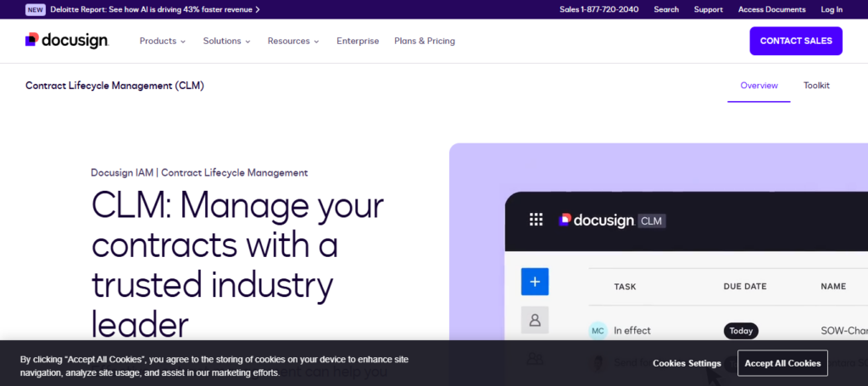Viewport: 868px width, 386px height.
Task: Click the MC avatar in task row
Action: click(598, 331)
